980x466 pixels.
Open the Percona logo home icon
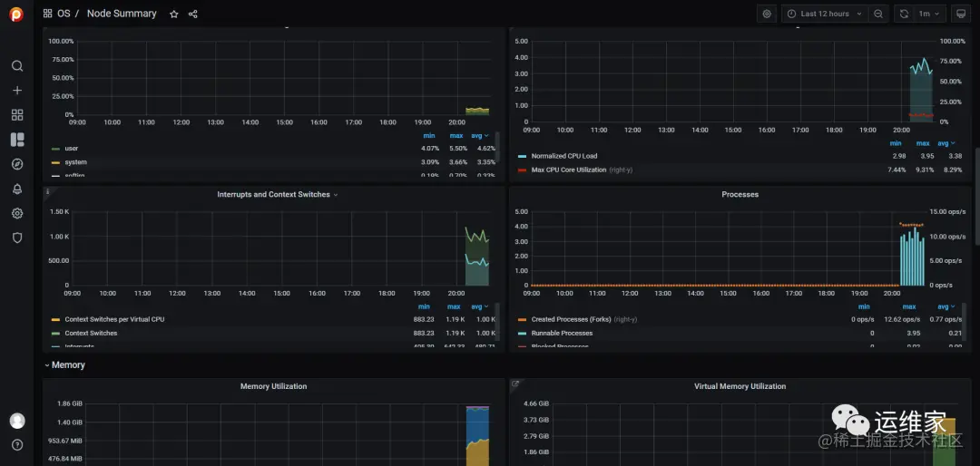(17, 14)
